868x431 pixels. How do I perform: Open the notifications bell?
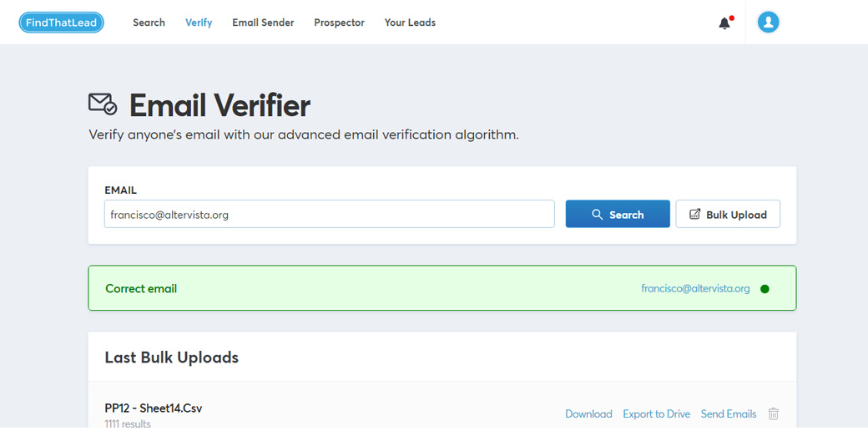click(724, 23)
